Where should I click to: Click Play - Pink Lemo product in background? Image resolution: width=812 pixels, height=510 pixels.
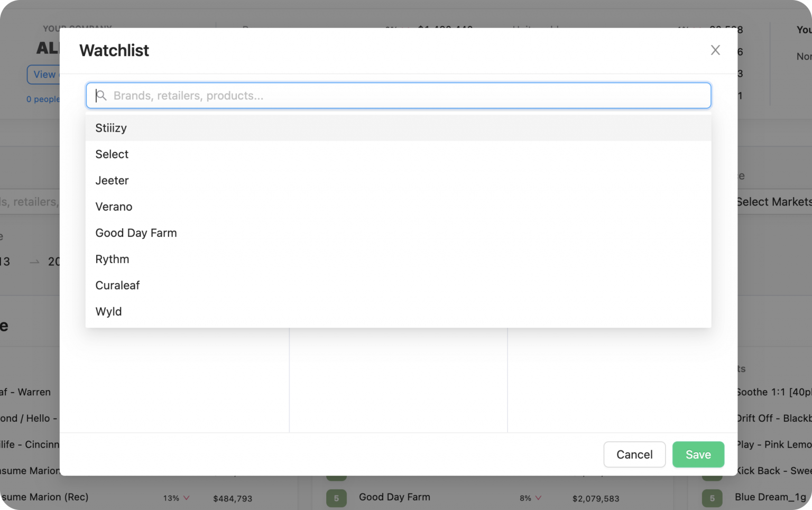[774, 444]
